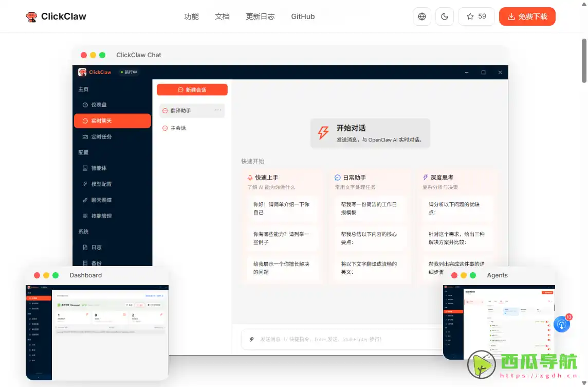
Task: Open the 功能 navigation item
Action: pyautogui.click(x=191, y=16)
